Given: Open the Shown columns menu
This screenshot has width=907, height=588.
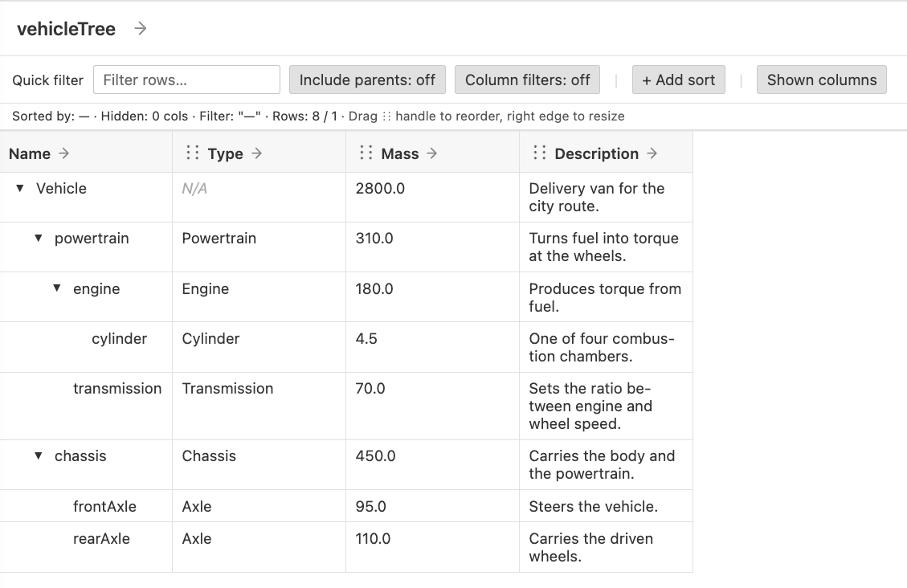Looking at the screenshot, I should click(x=822, y=80).
